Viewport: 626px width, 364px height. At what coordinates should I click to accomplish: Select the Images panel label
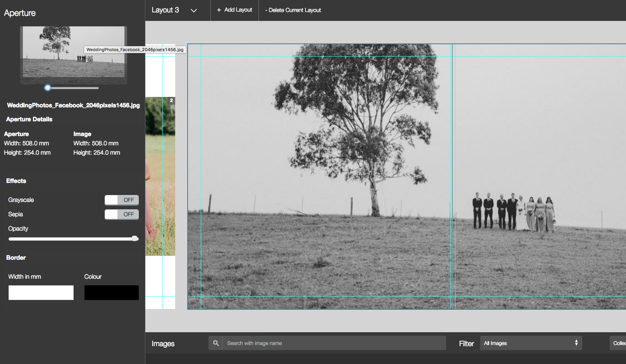click(x=163, y=344)
